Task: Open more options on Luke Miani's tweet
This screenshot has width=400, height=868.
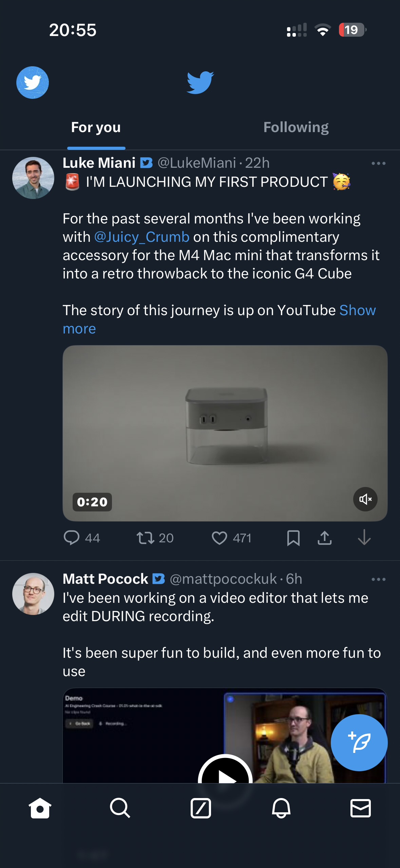Action: click(378, 163)
